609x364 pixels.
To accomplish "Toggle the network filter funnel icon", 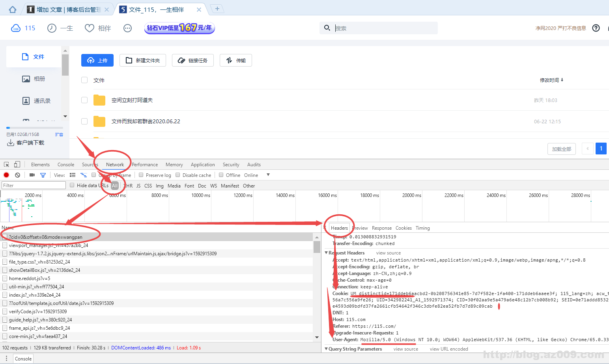I will 43,175.
